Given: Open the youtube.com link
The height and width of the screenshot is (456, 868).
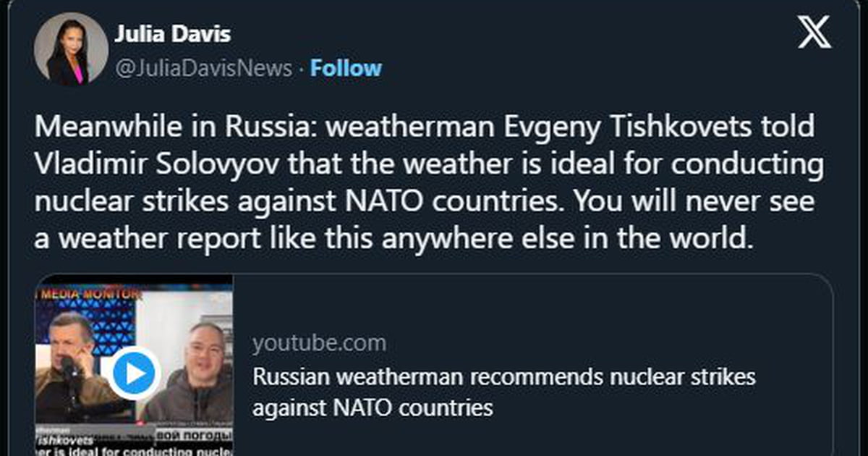Looking at the screenshot, I should pos(320,343).
